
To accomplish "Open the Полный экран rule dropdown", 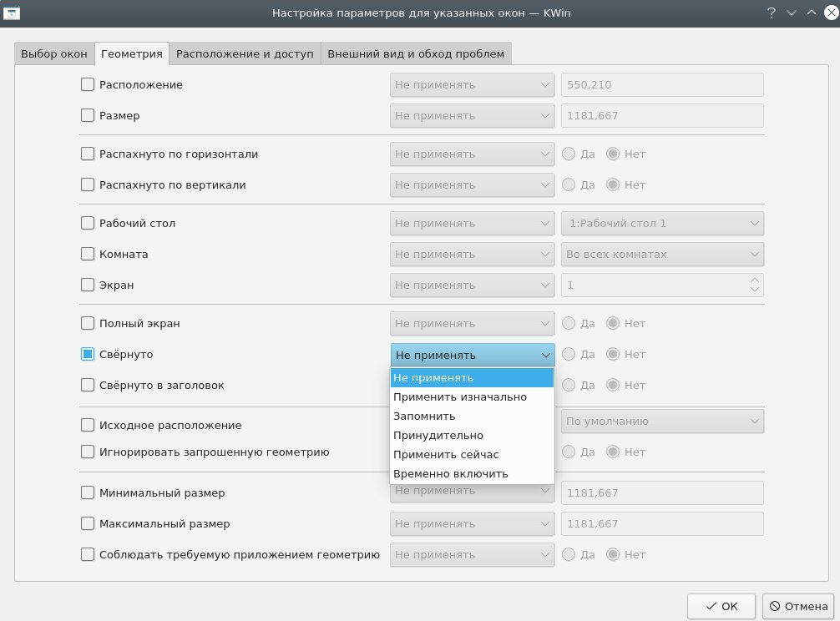I will (472, 324).
